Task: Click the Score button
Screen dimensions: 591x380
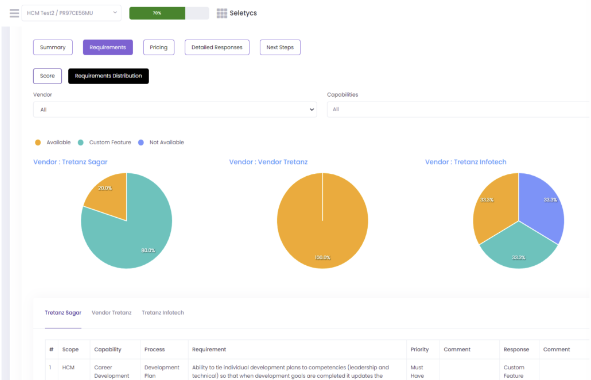Action: click(x=47, y=76)
